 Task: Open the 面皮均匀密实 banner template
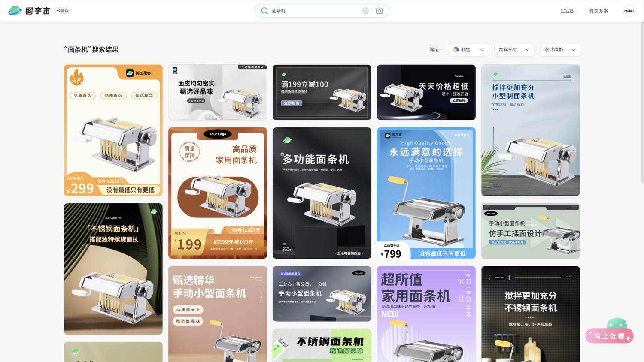pos(218,92)
